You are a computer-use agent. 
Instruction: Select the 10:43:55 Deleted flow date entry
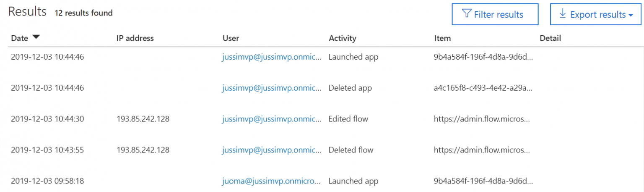48,150
